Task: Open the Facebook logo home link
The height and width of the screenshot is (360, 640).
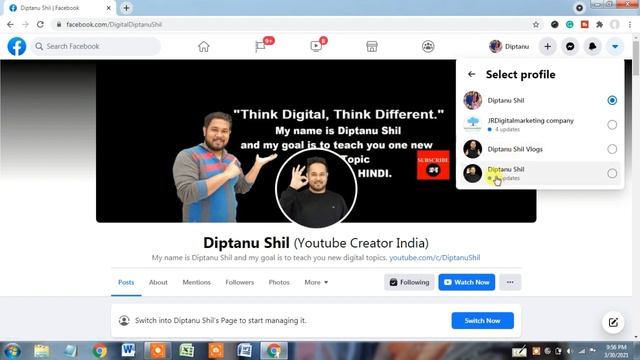Action: coord(17,46)
